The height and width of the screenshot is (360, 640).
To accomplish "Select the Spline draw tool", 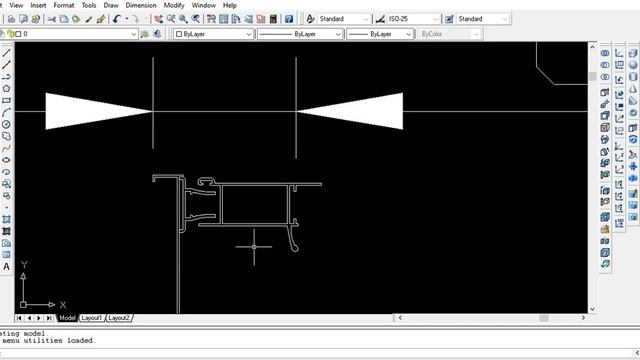I will click(x=6, y=148).
